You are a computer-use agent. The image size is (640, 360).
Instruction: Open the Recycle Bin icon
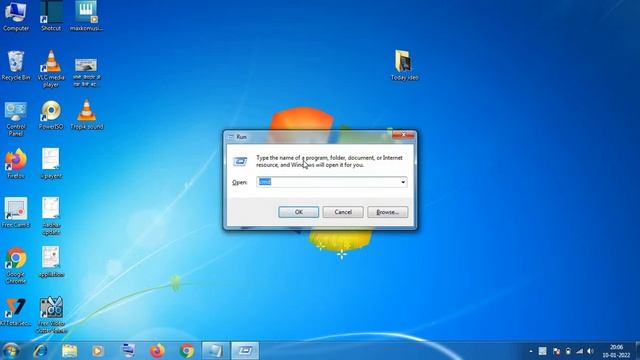tap(16, 65)
